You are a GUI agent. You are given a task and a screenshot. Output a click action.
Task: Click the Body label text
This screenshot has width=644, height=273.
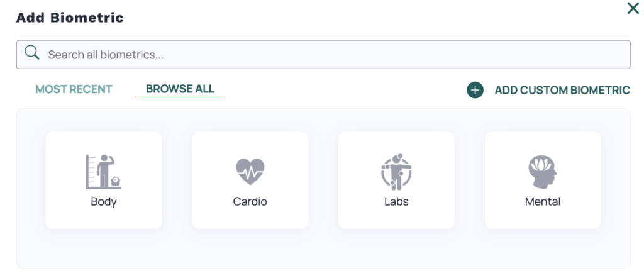click(104, 202)
